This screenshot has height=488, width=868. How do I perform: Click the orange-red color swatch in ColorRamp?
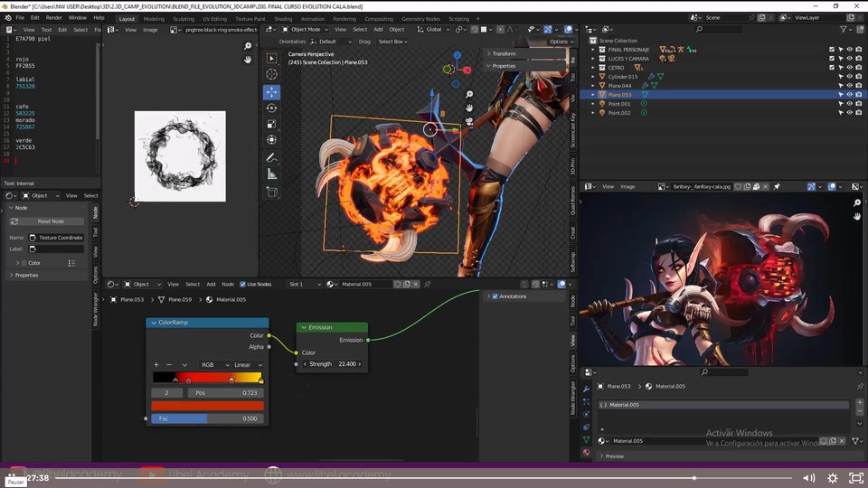point(207,406)
